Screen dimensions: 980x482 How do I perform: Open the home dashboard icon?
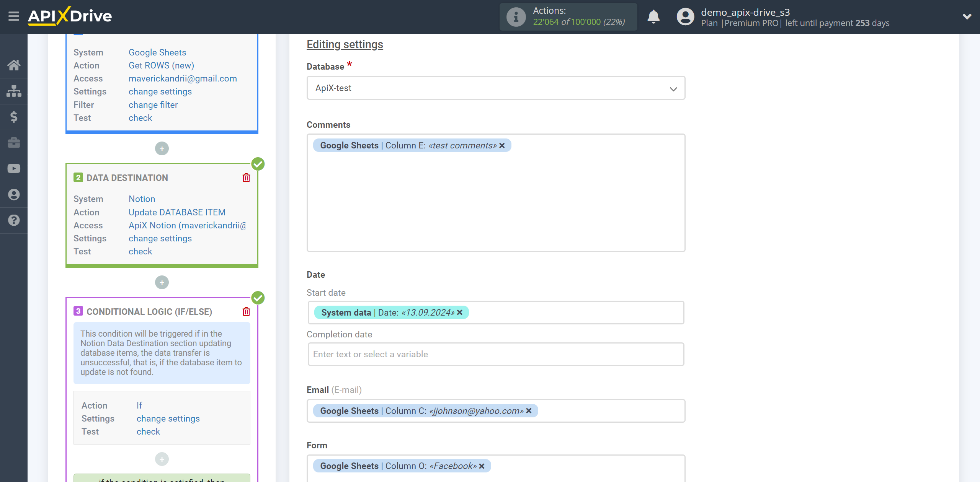14,65
